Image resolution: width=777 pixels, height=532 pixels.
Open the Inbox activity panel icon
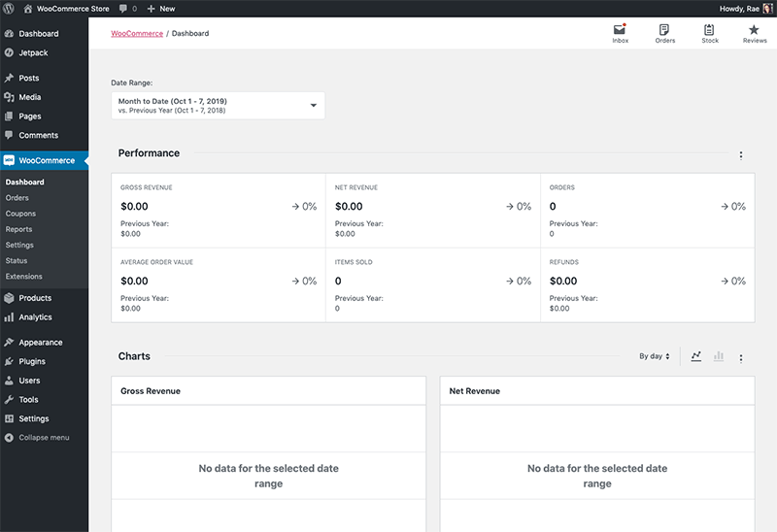coord(620,30)
